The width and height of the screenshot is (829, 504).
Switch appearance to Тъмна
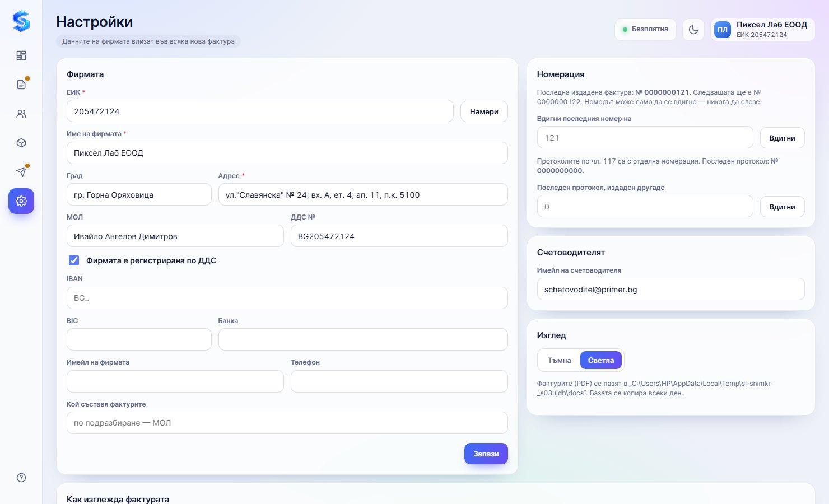560,361
